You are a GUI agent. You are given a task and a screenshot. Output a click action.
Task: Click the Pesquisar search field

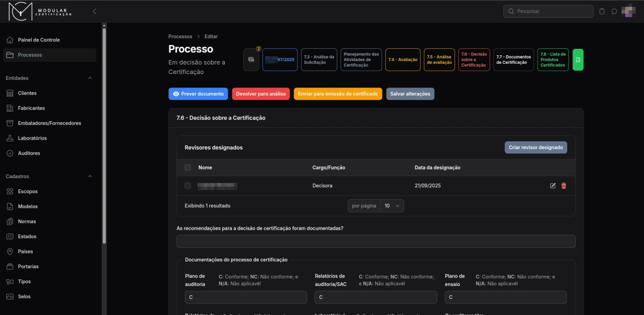coord(547,11)
